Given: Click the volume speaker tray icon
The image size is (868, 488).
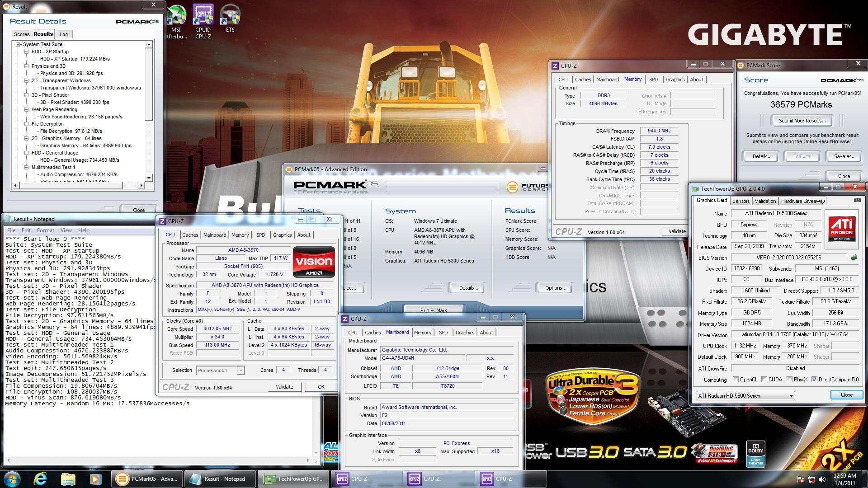Looking at the screenshot, I should click(x=821, y=479).
